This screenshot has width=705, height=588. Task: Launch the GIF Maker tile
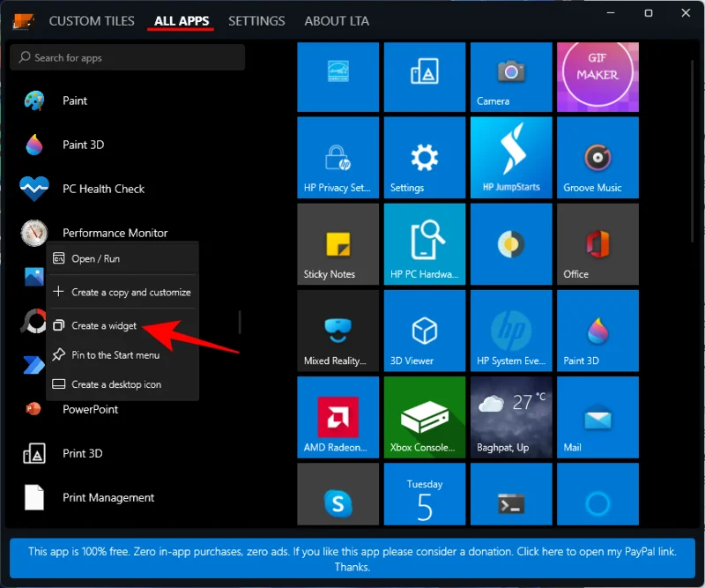point(597,77)
